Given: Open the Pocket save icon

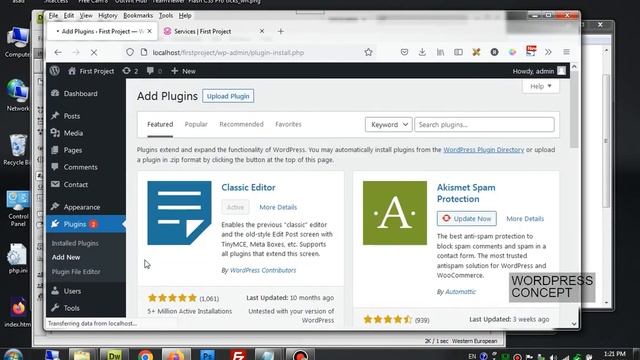Looking at the screenshot, I should 404,52.
